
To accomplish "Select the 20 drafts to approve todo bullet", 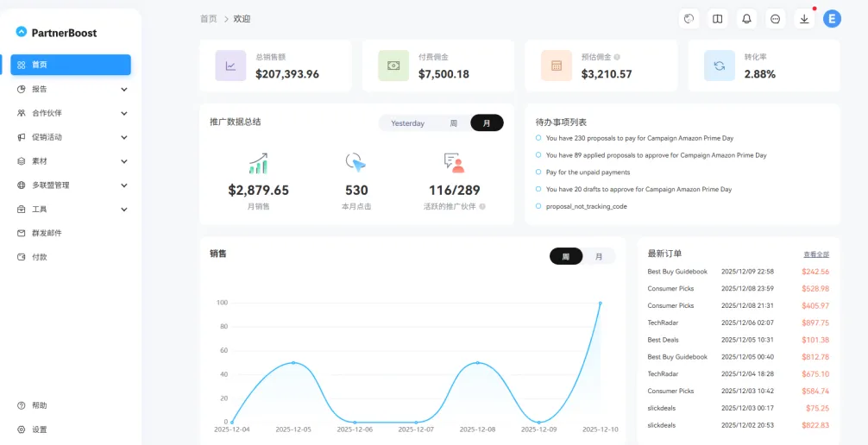I will 538,189.
